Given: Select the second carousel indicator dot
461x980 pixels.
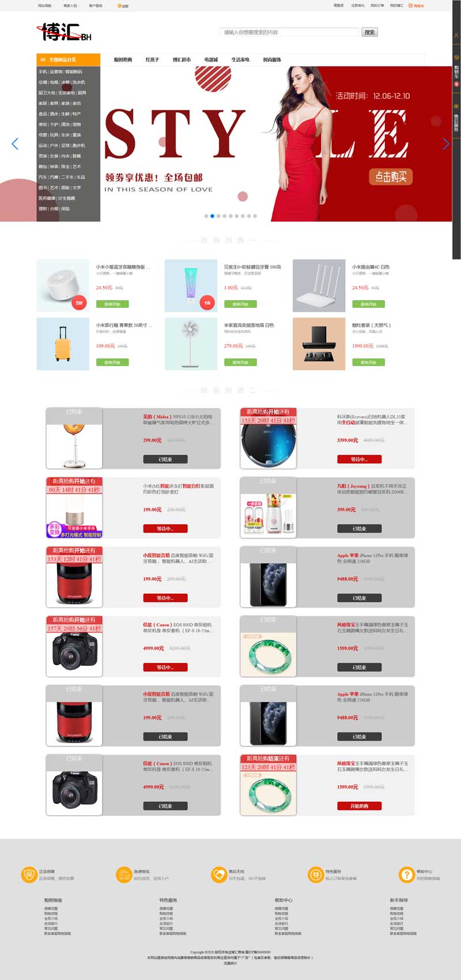Looking at the screenshot, I should point(213,216).
